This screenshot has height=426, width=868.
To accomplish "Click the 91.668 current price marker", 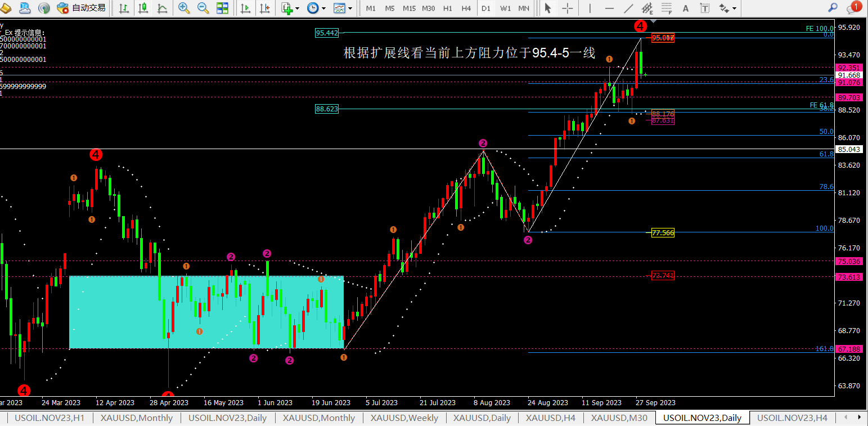I will pyautogui.click(x=849, y=75).
